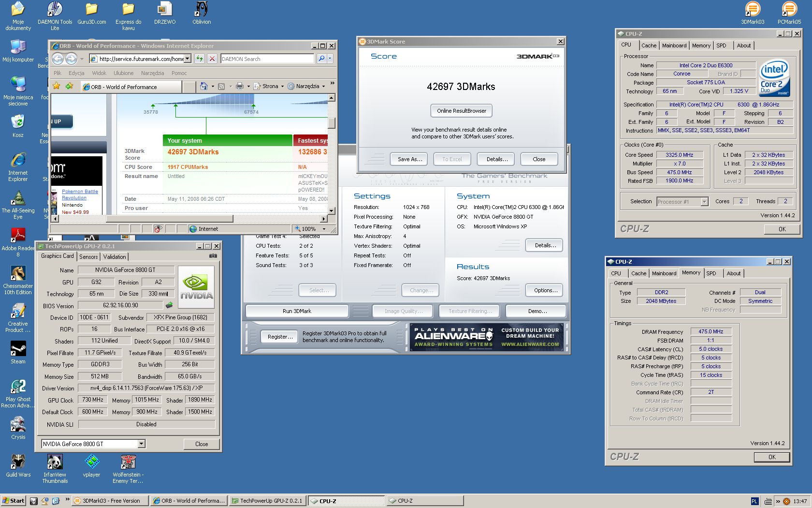Screen dimensions: 812x508
Task: Click the Register button in 3DMark03
Action: pos(280,337)
